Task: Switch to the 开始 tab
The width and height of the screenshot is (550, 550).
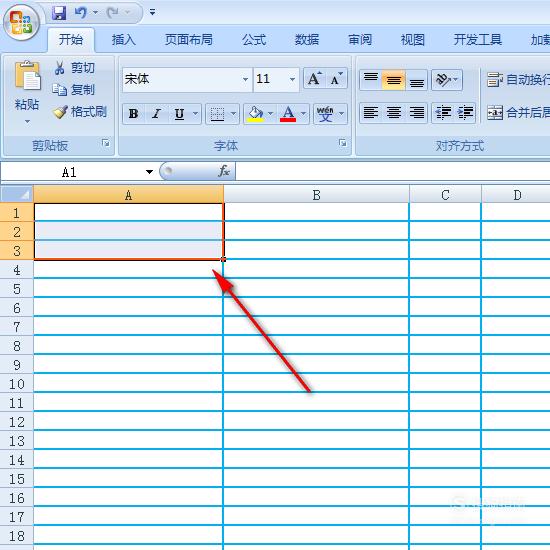Action: coord(71,39)
